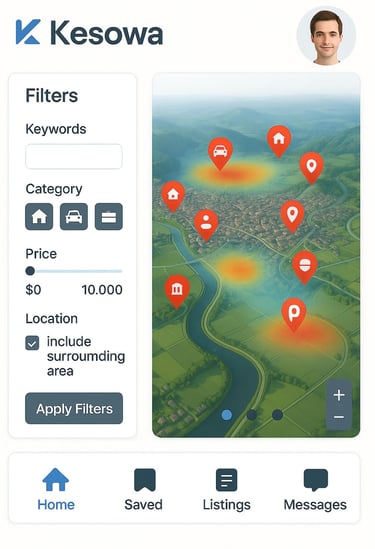The image size is (375, 549).
Task: Click the parking P map pin
Action: (294, 314)
